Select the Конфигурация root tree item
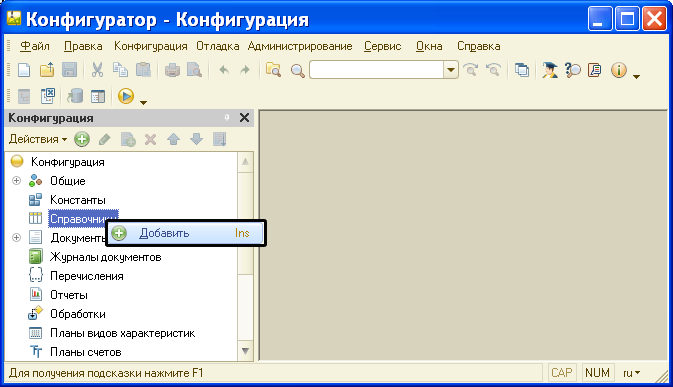Screen dimensions: 673x387 (67, 162)
